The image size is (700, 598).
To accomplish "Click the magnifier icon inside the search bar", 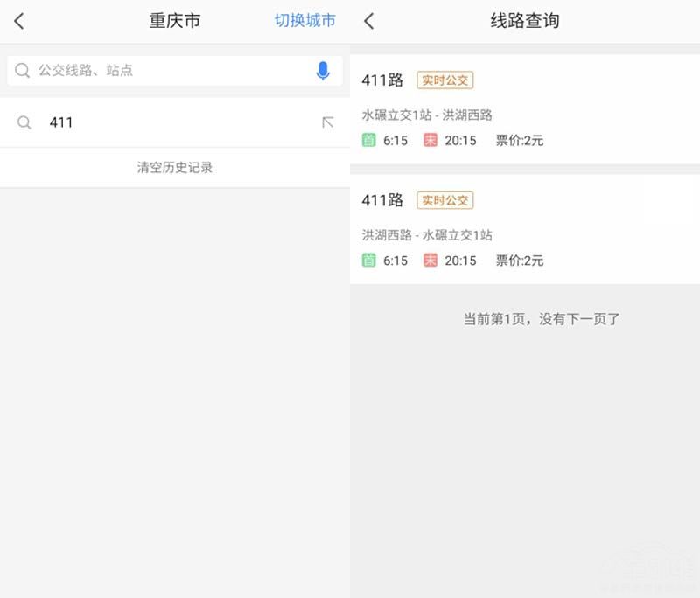I will click(x=23, y=71).
